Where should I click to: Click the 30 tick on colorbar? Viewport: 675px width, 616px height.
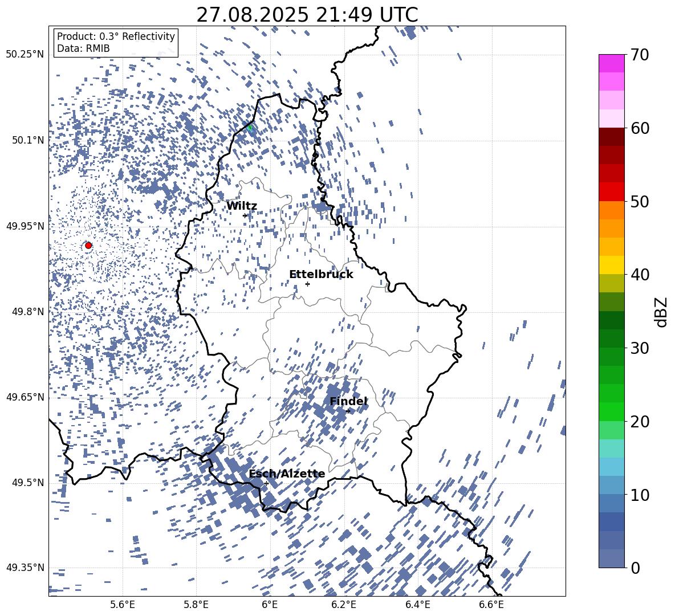click(639, 348)
